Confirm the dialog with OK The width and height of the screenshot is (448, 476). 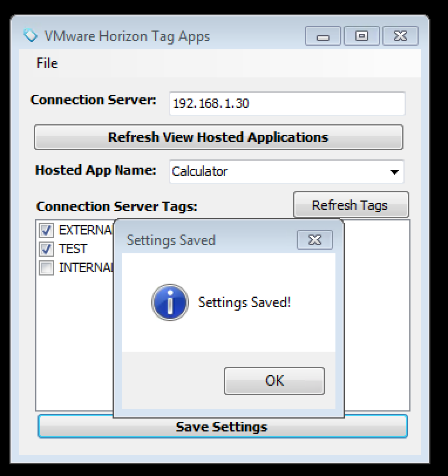click(x=274, y=380)
